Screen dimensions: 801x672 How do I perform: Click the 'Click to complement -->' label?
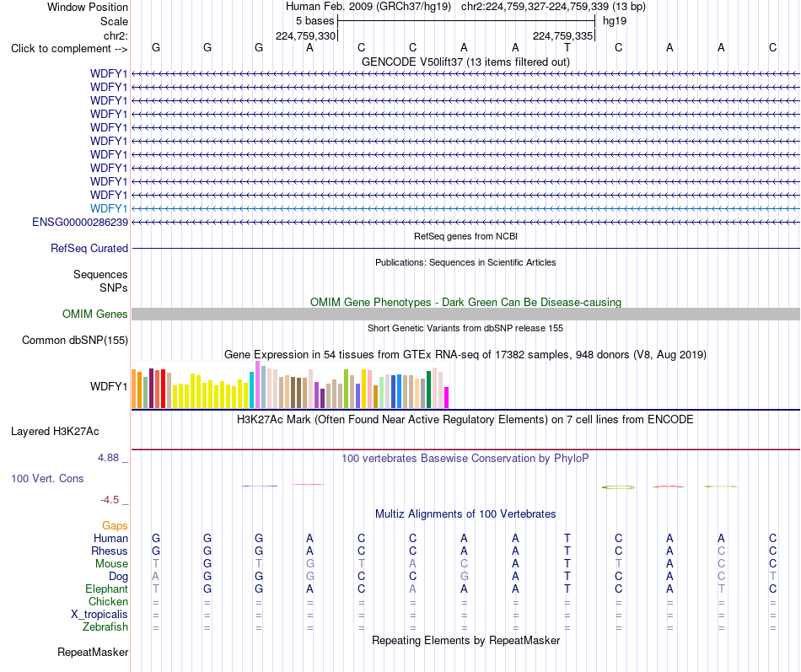69,49
